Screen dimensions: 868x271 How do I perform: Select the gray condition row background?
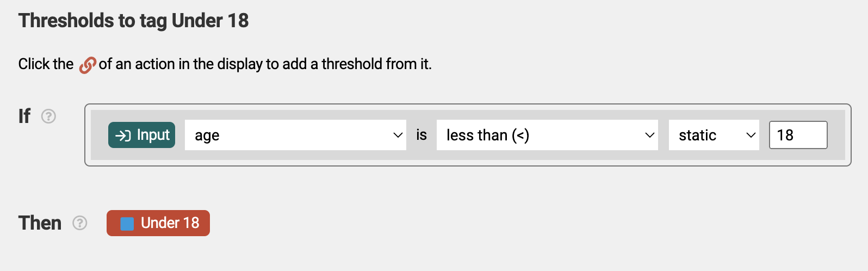click(x=468, y=135)
